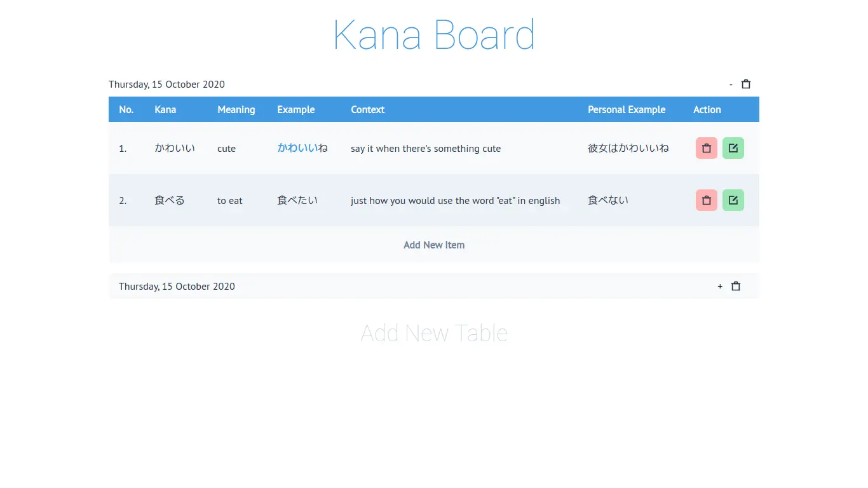868x488 pixels.
Task: Click the trash icon on the bottom collapsed table
Action: (735, 286)
